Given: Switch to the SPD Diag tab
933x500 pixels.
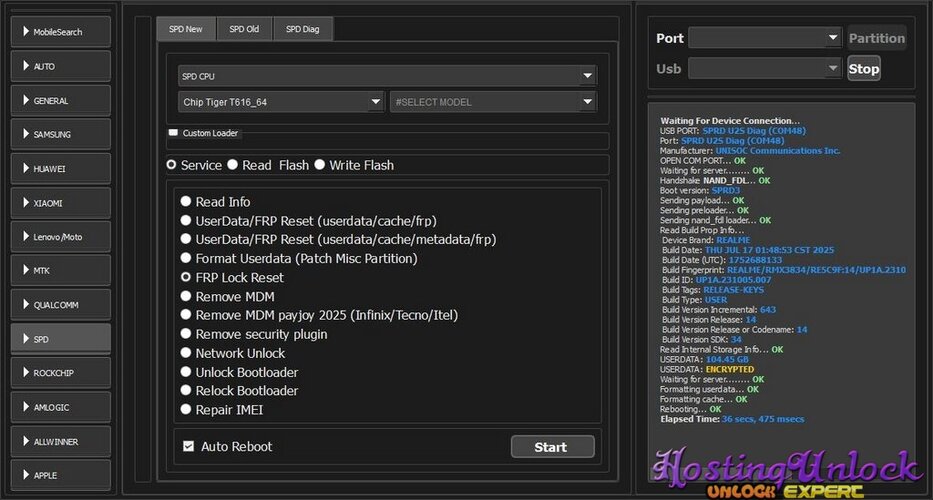Looking at the screenshot, I should click(303, 29).
